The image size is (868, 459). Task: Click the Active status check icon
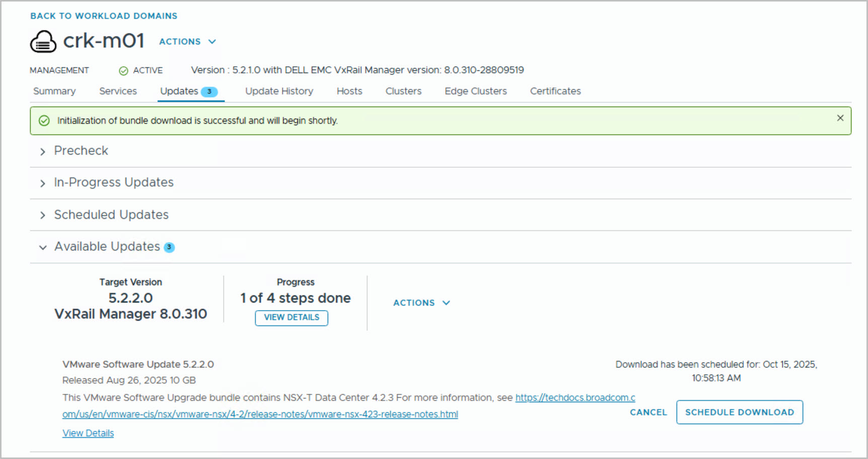point(123,71)
